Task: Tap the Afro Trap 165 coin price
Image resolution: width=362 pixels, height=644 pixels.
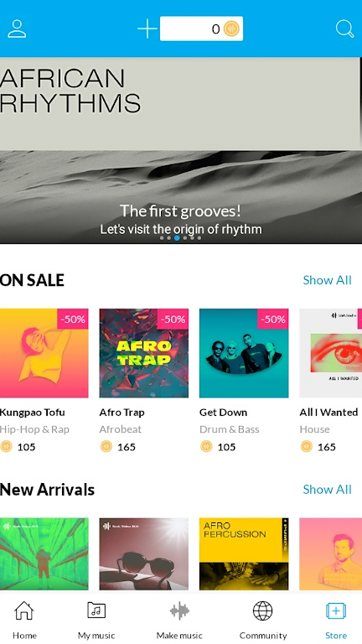Action: [x=118, y=446]
